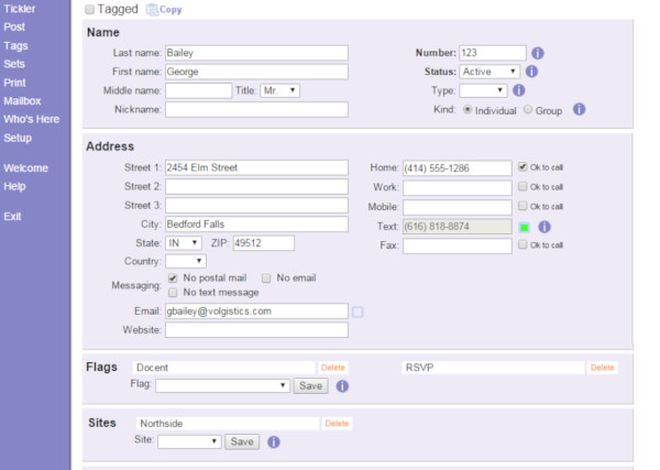Click the Street 2 field
Image resolution: width=660 pixels, height=470 pixels.
[x=257, y=186]
